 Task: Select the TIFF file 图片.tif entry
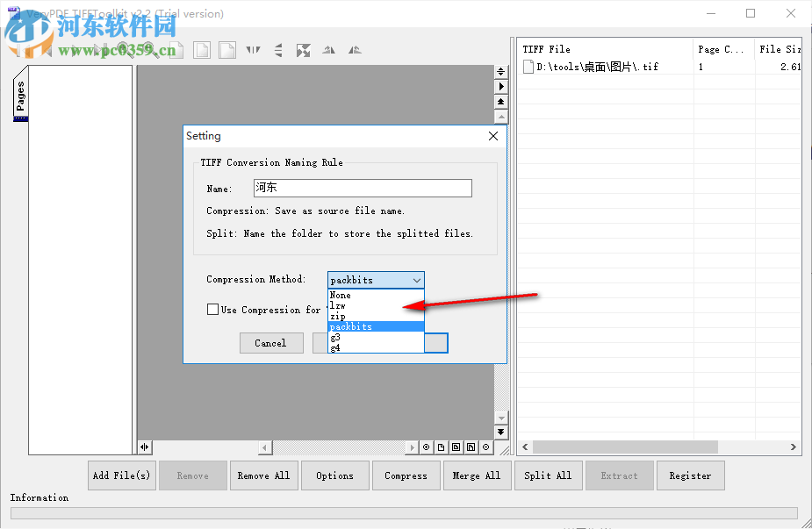pyautogui.click(x=597, y=66)
